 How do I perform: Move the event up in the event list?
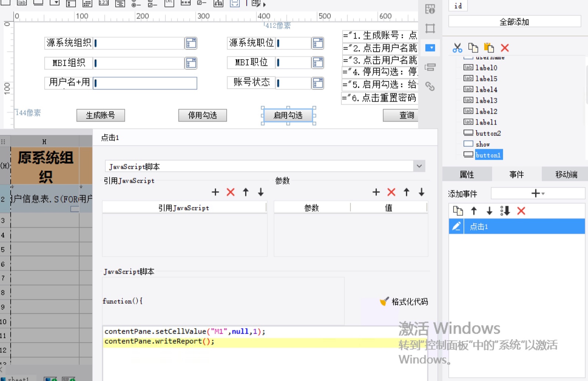pyautogui.click(x=474, y=211)
